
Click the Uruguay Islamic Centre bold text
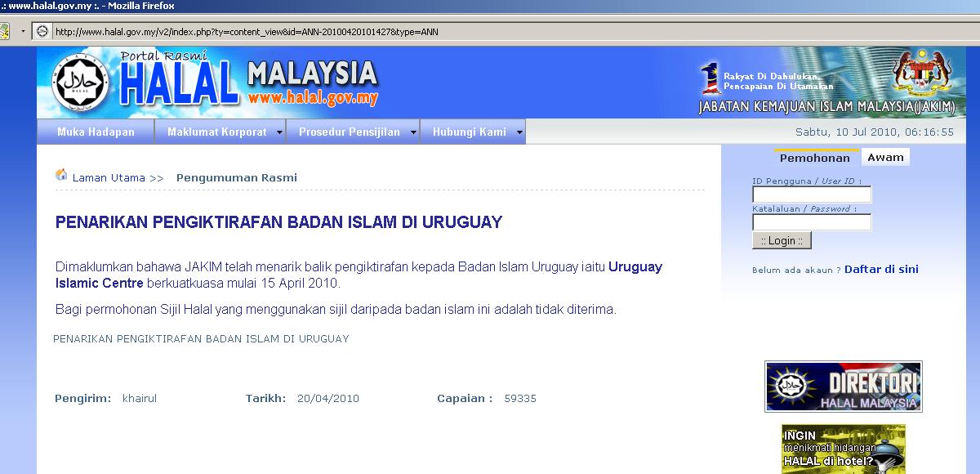click(x=359, y=275)
